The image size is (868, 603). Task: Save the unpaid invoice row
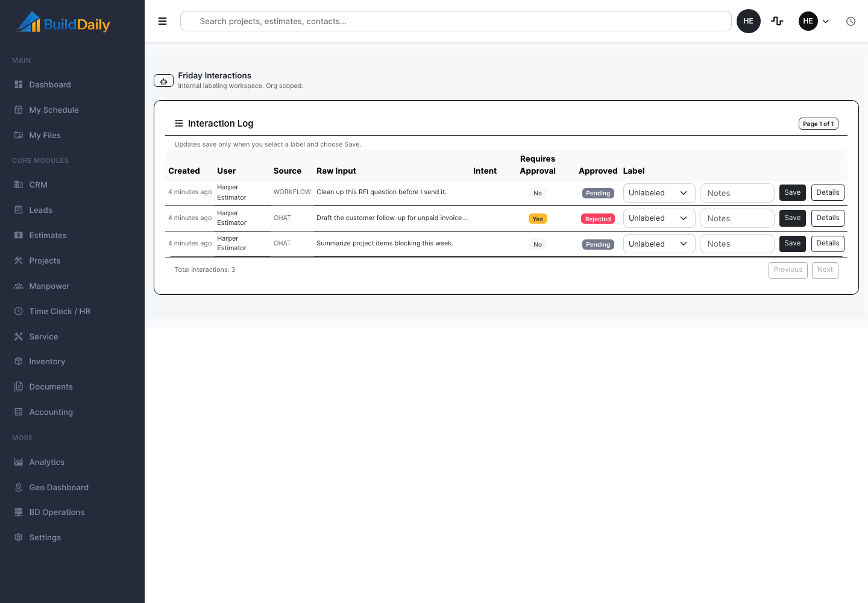coord(792,218)
